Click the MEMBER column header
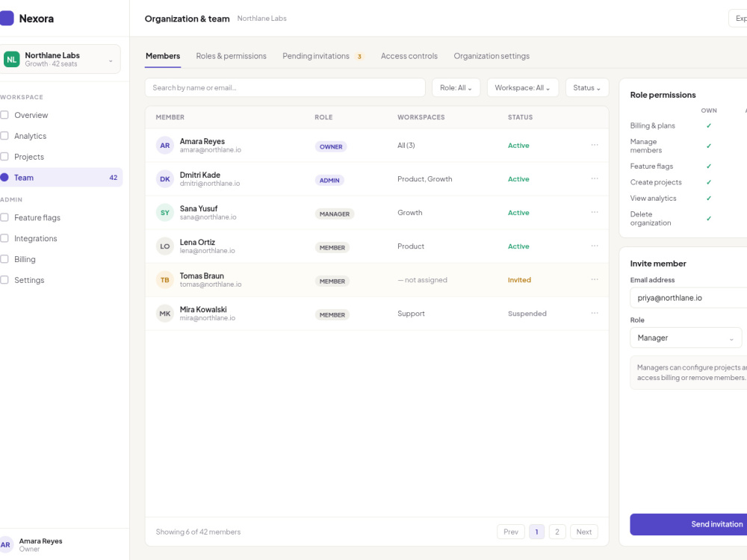747x560 pixels. (170, 117)
